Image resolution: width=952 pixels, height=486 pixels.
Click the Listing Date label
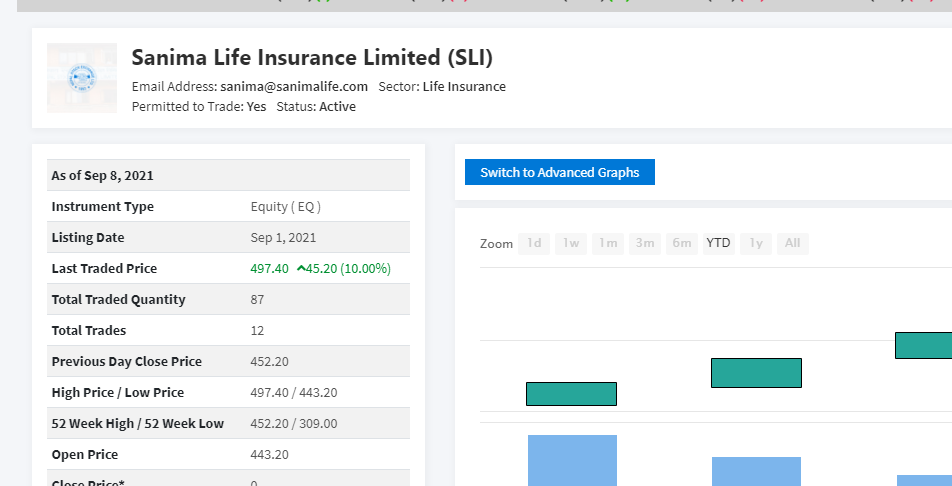88,238
